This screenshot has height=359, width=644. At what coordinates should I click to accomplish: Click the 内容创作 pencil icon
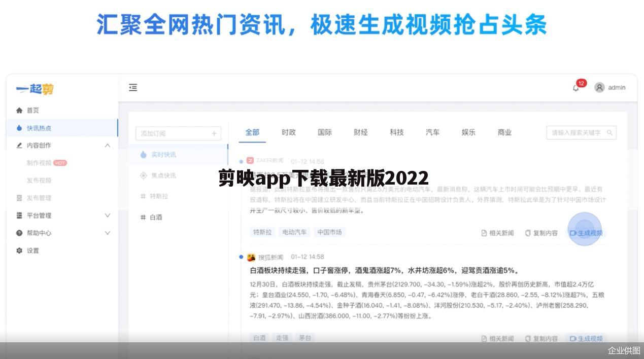pos(19,146)
